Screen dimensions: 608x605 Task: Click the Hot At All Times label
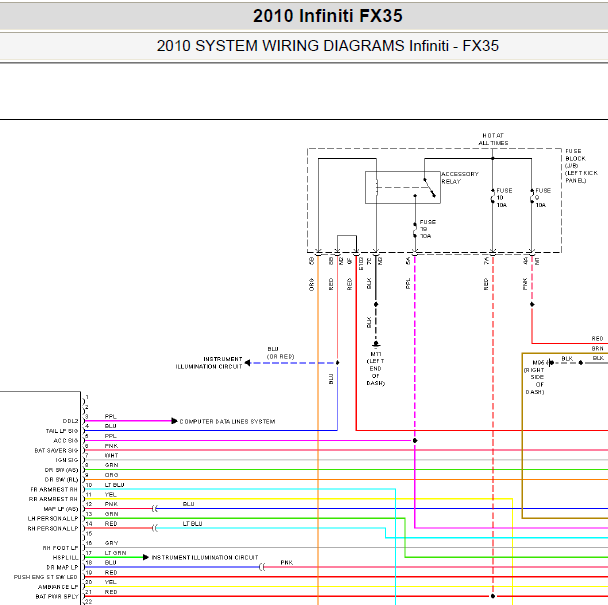coord(493,139)
